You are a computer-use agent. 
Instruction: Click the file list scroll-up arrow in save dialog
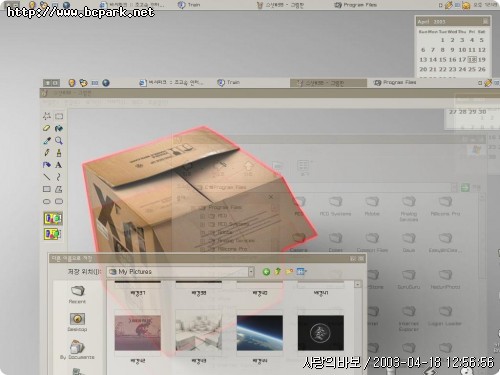(357, 284)
